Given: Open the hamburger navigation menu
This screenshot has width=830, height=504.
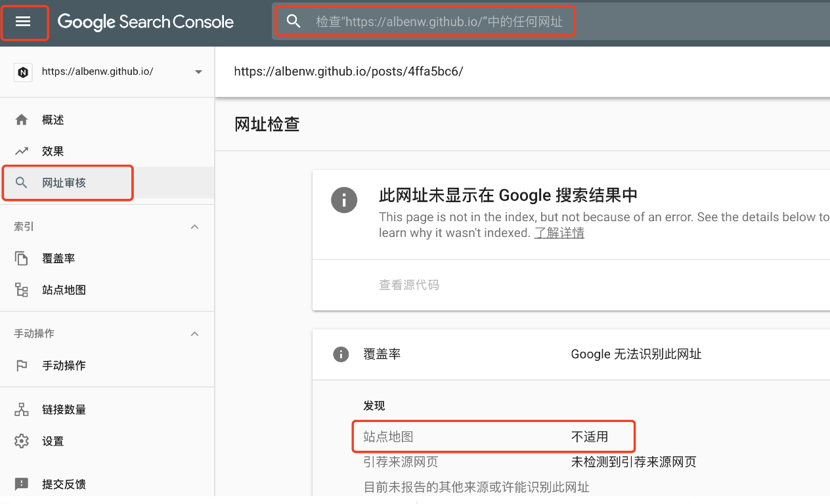Looking at the screenshot, I should click(x=24, y=22).
